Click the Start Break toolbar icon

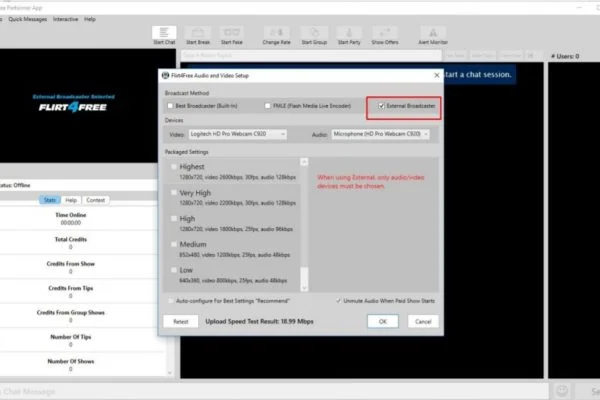click(198, 36)
